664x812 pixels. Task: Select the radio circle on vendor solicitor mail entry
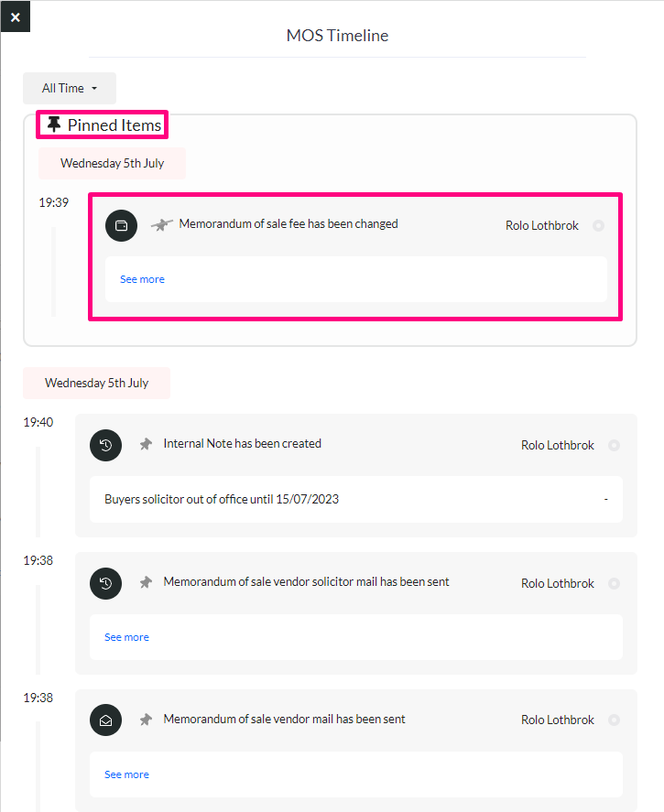614,584
